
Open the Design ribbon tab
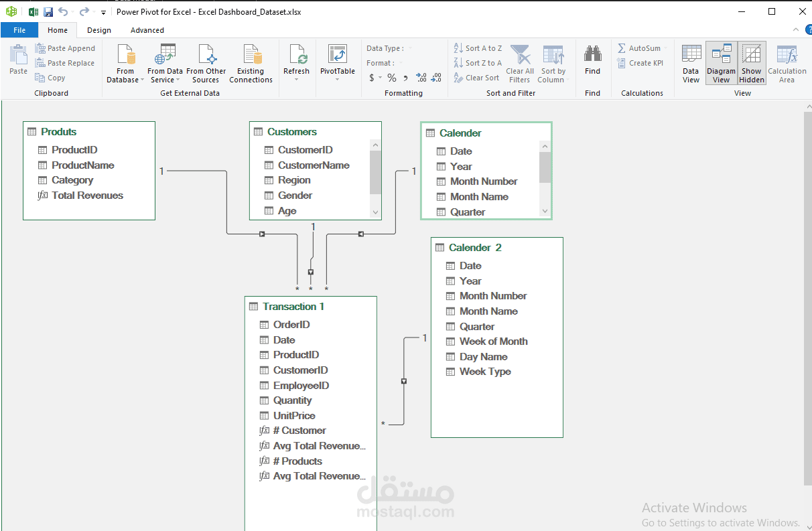tap(99, 30)
